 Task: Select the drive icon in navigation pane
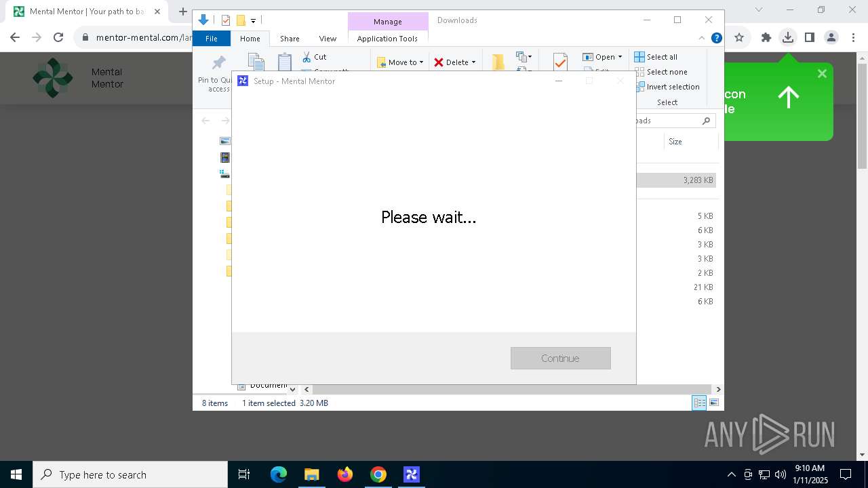225,174
